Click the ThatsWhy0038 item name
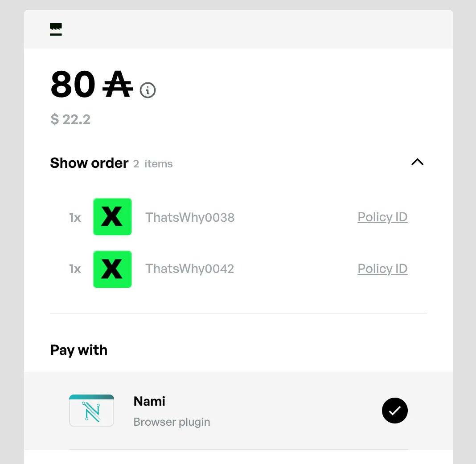The width and height of the screenshot is (476, 464). [190, 217]
